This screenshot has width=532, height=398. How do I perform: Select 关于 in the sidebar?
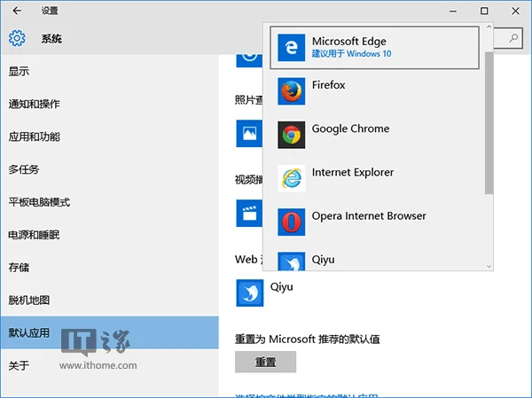(x=19, y=365)
